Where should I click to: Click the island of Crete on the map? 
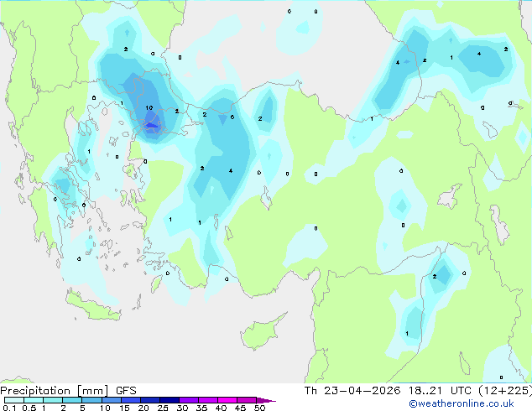(93, 307)
